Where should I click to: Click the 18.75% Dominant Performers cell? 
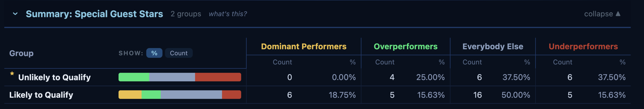tap(342, 95)
